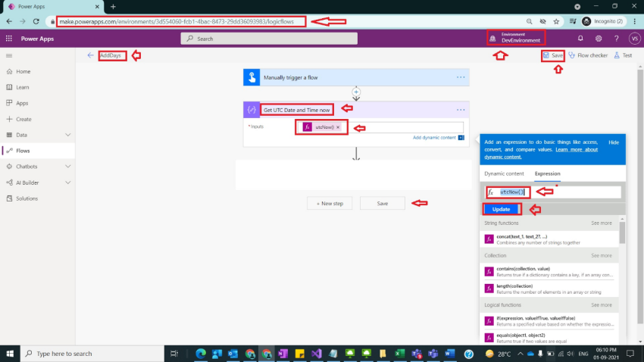Select the equals function
This screenshot has width=644, height=362.
click(x=549, y=338)
